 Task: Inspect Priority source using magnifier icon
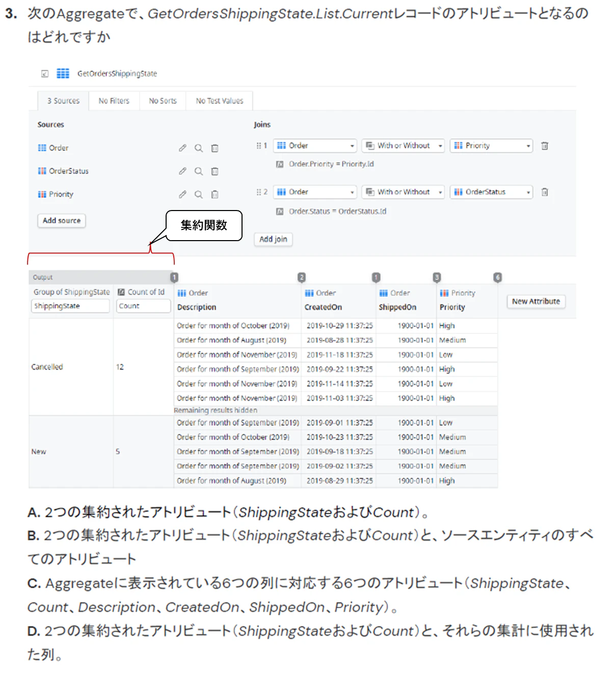point(199,194)
